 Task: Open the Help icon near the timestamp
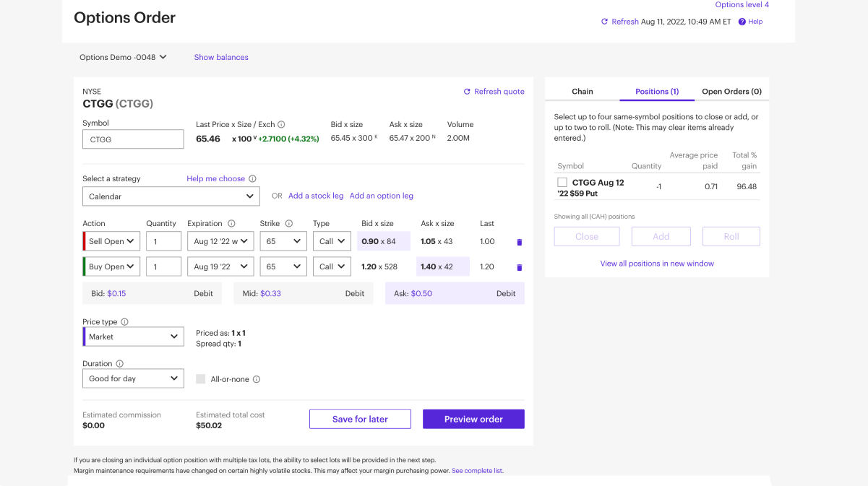pos(741,22)
